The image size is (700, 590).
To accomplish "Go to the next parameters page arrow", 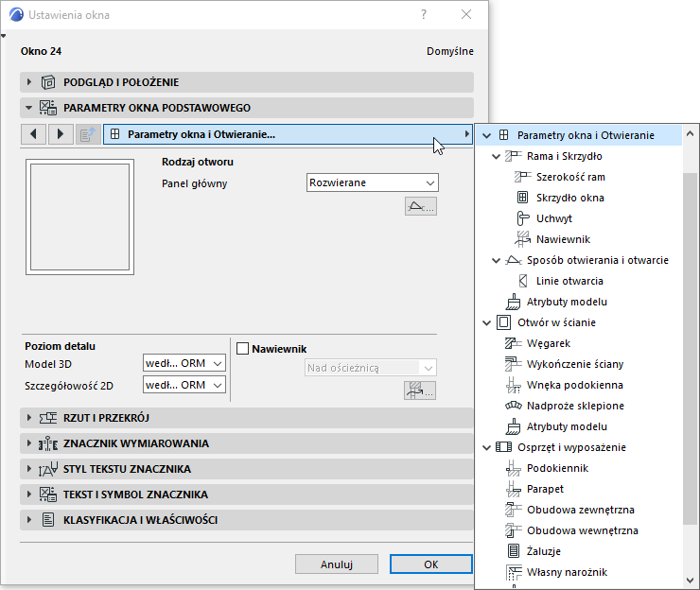I will [61, 134].
